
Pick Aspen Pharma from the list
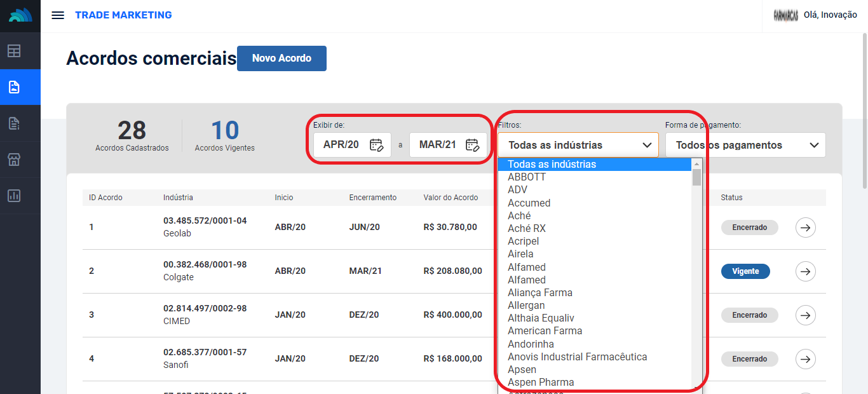(541, 382)
